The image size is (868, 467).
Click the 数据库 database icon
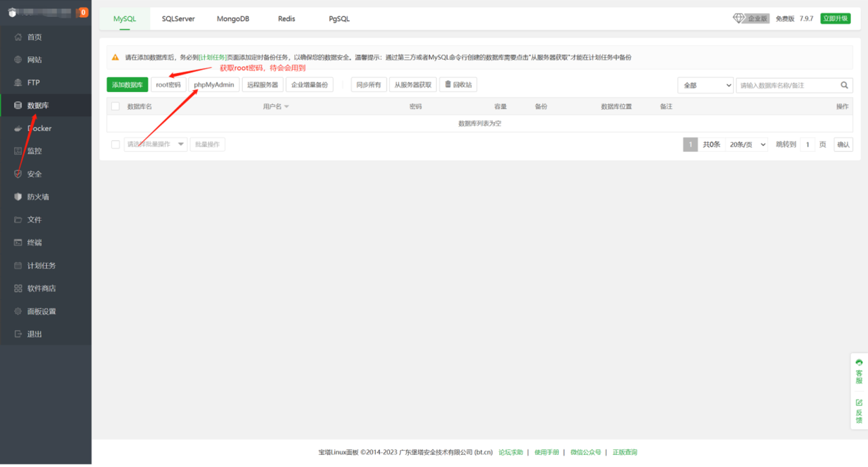tap(18, 106)
